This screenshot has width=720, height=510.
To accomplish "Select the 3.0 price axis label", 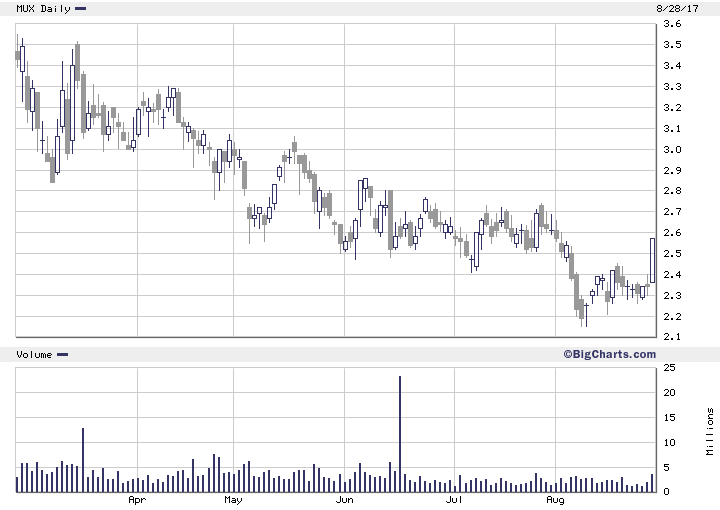I will (672, 150).
